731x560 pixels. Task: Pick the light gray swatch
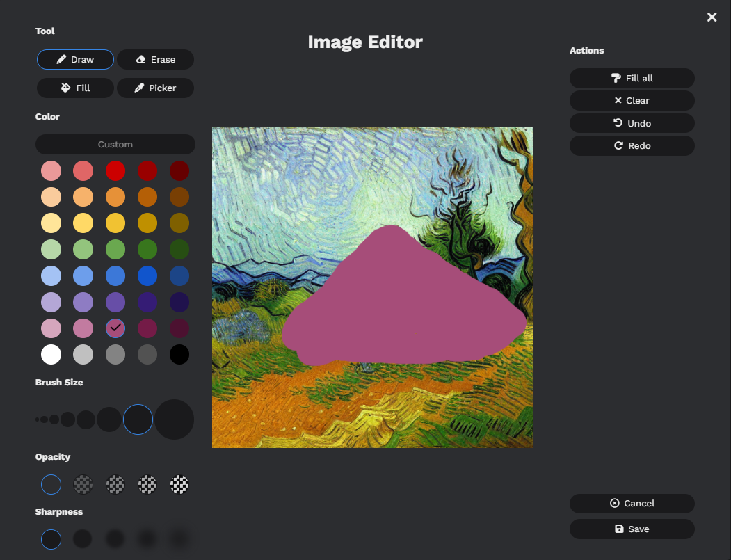click(83, 354)
